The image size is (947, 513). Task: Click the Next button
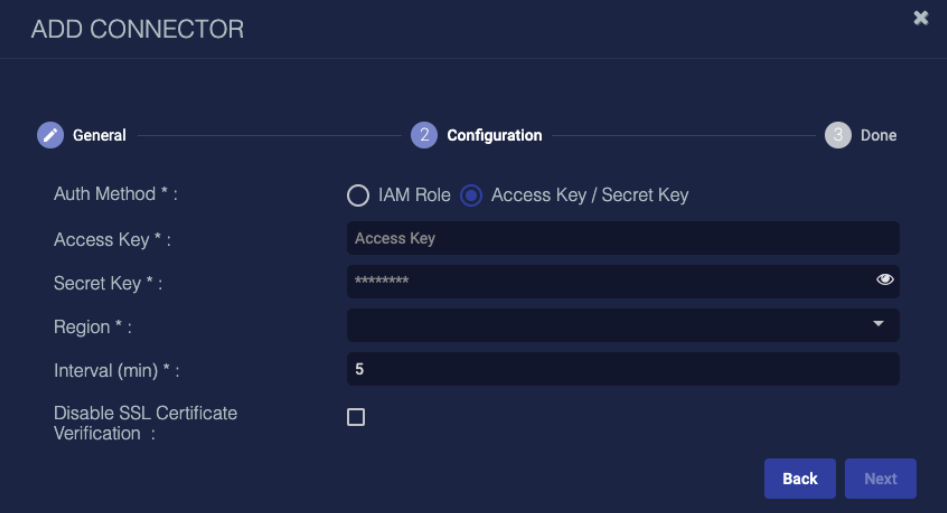(x=880, y=479)
